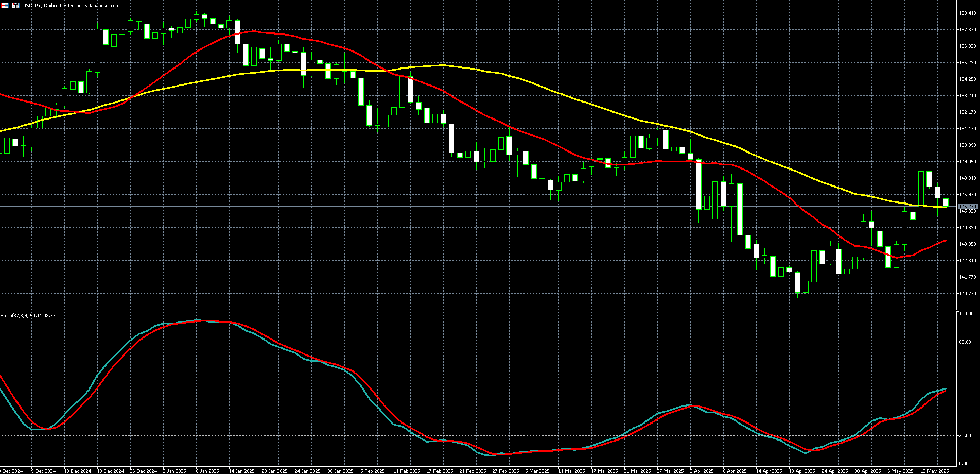Image resolution: width=980 pixels, height=474 pixels.
Task: Click the 140.730 price axis label
Action: pyautogui.click(x=968, y=294)
